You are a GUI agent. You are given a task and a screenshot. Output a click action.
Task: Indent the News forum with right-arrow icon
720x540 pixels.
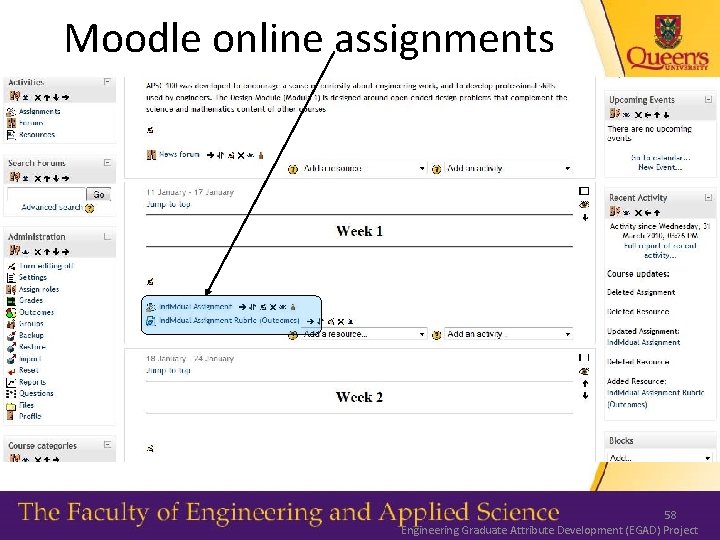[210, 156]
